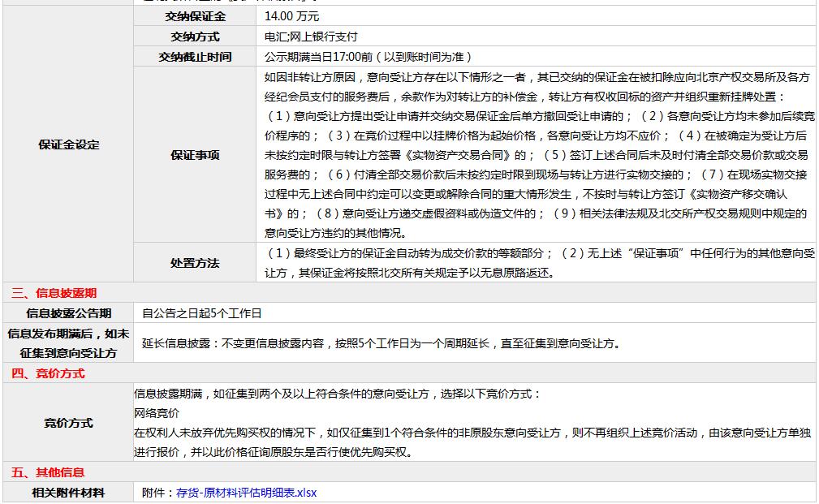Select the 交纳保证金 label cell
The image size is (819, 504).
(195, 16)
